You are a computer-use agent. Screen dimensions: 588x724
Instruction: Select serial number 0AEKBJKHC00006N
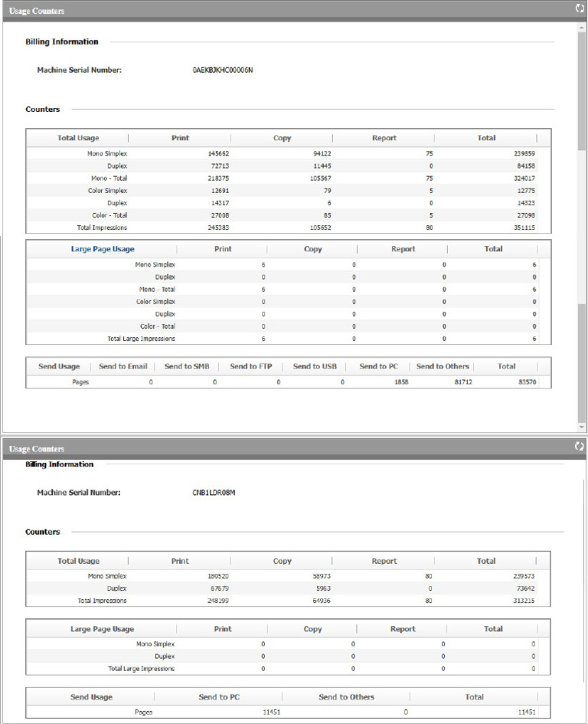(223, 70)
